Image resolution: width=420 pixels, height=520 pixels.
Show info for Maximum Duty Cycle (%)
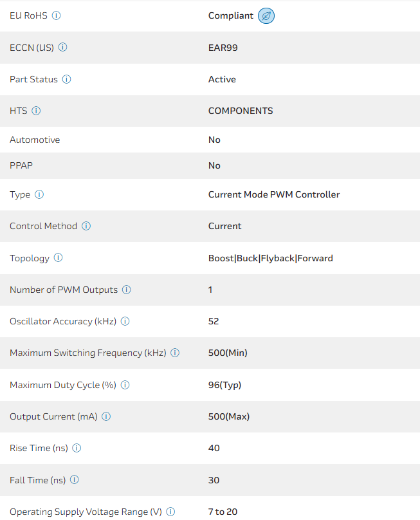pos(125,385)
